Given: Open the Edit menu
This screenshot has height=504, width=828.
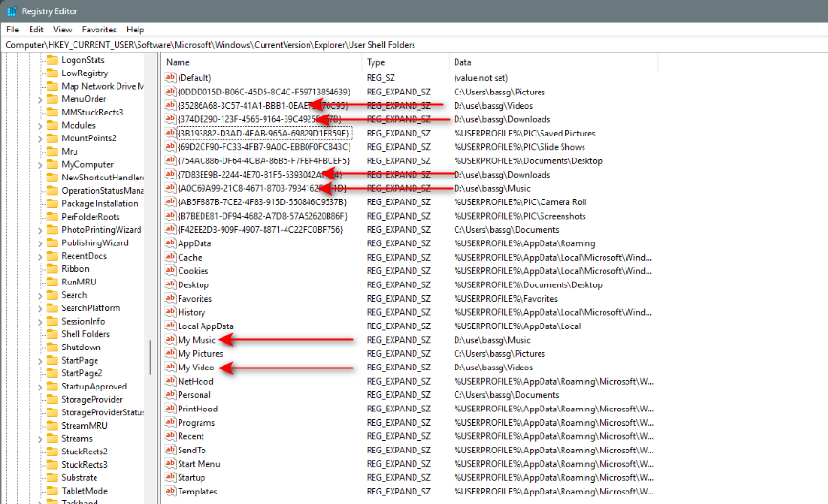Looking at the screenshot, I should pyautogui.click(x=36, y=30).
